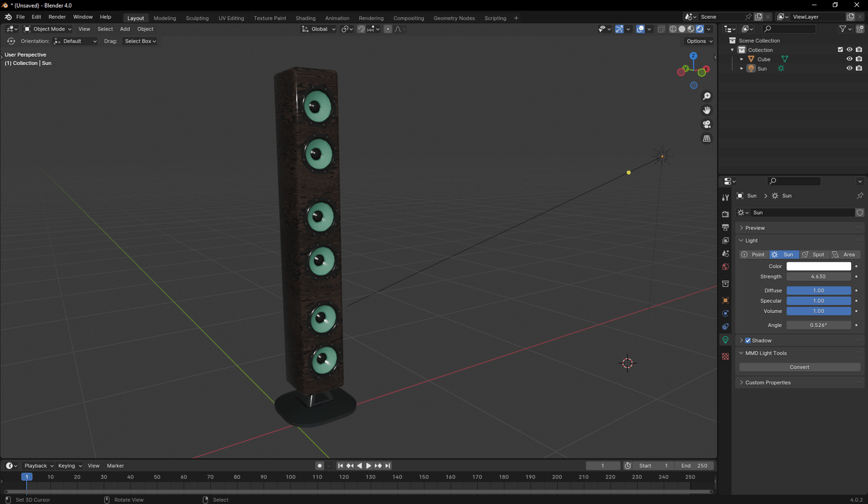
Task: Toggle X-ray mode
Action: coord(661,29)
